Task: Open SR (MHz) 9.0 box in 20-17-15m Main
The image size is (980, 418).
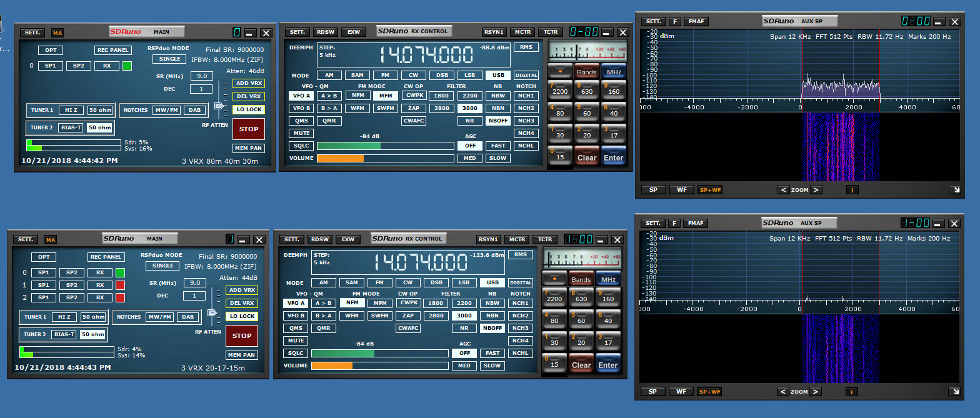Action: (194, 282)
